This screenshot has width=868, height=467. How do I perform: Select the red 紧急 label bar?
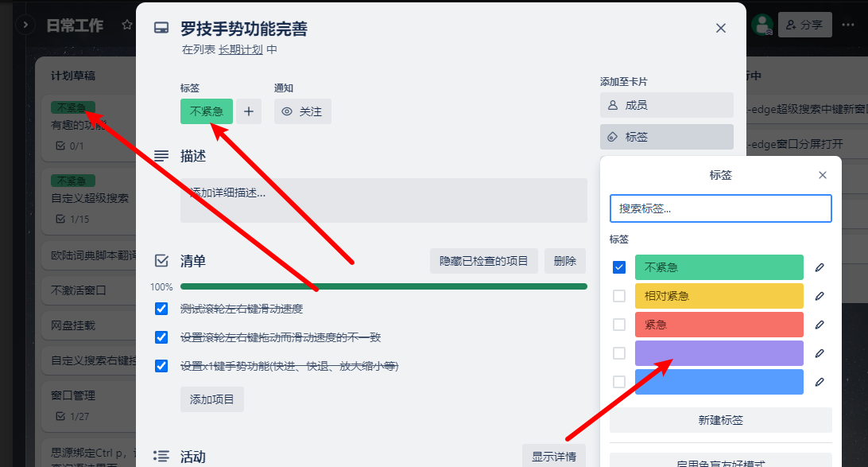[x=719, y=325]
